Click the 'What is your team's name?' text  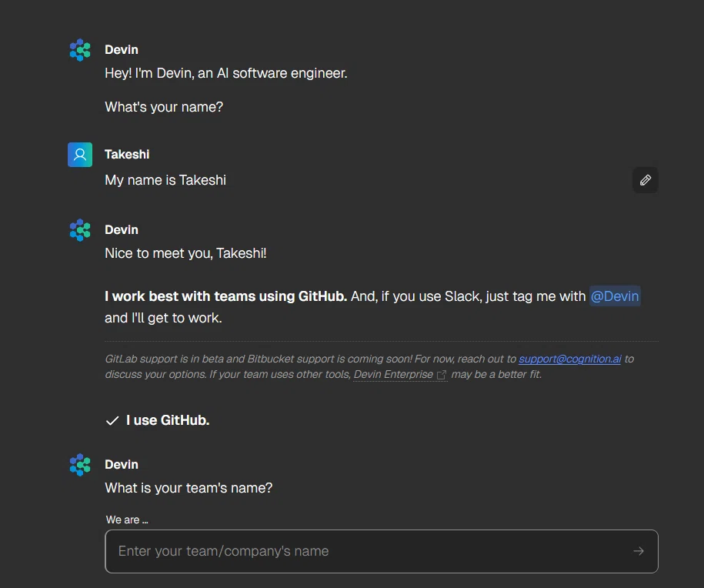coord(189,488)
